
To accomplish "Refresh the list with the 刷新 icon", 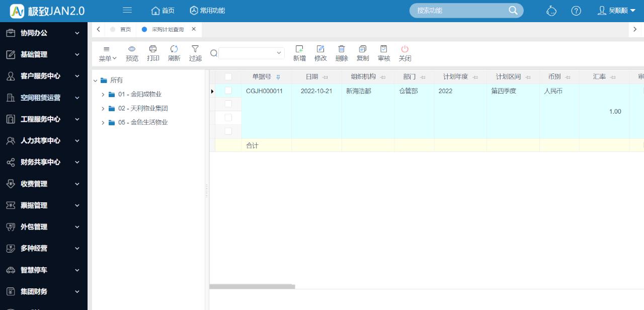I will [174, 53].
